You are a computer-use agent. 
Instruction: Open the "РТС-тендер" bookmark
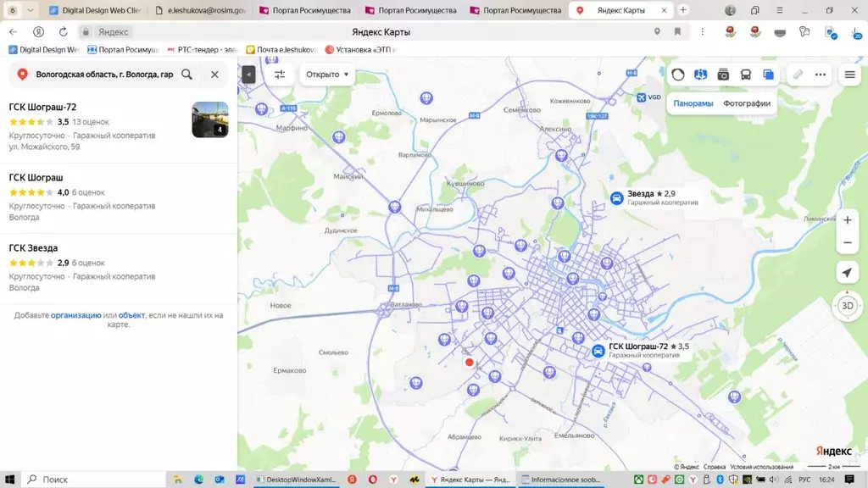coord(202,50)
